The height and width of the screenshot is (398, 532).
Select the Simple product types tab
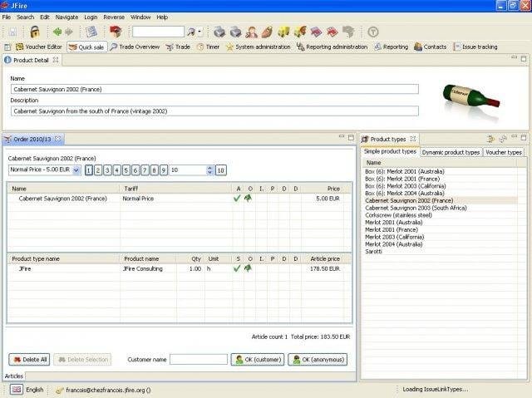coord(390,151)
